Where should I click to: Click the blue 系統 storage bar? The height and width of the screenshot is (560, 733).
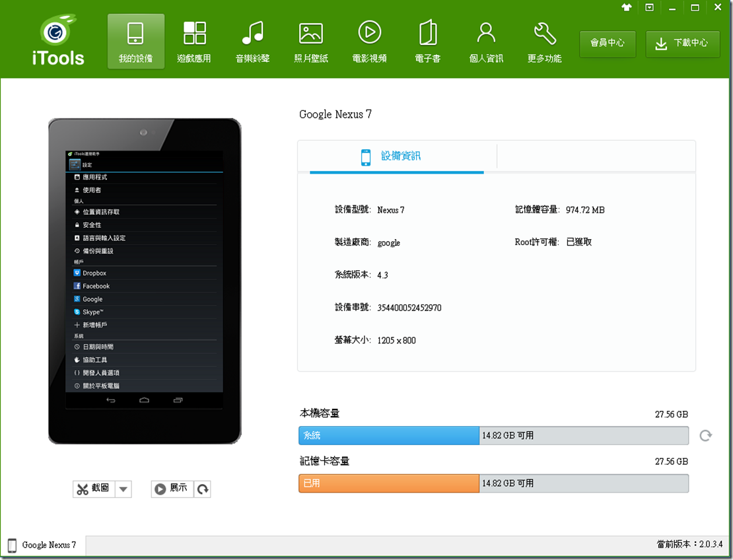tap(389, 435)
